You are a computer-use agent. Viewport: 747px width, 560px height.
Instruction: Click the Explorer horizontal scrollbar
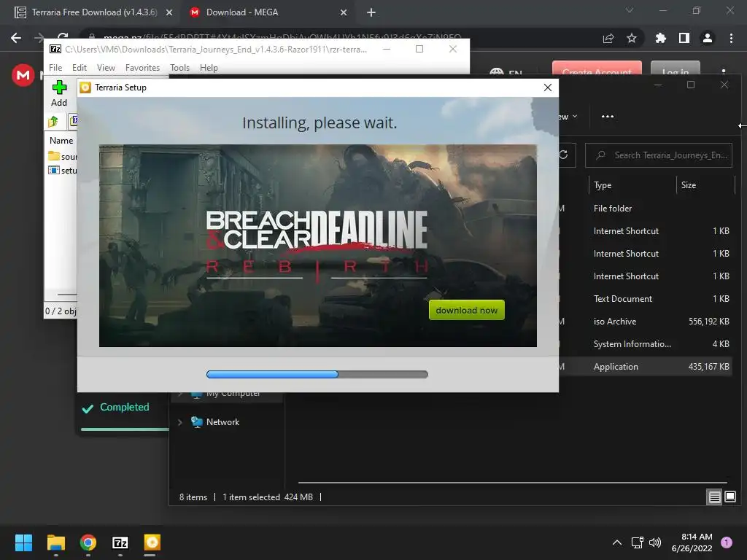(x=513, y=483)
